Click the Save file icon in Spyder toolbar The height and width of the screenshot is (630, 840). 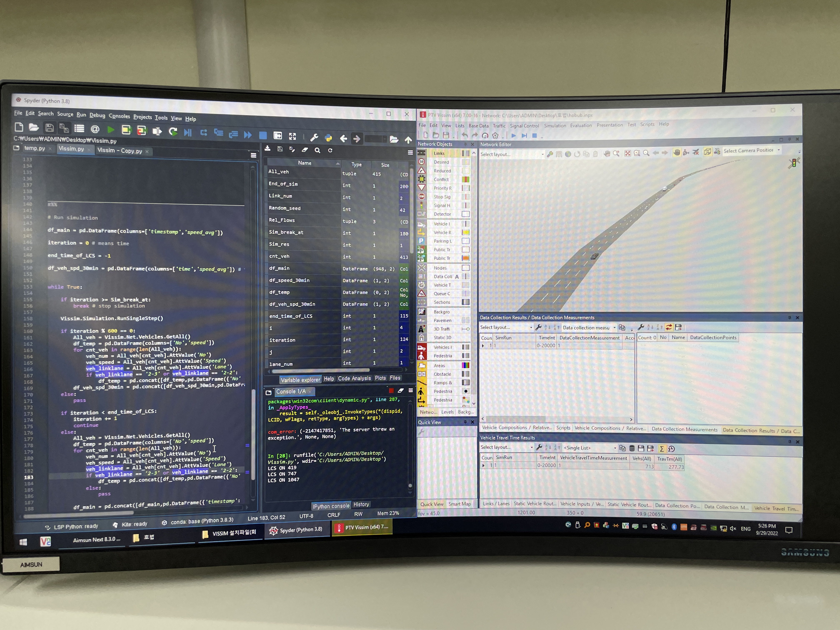click(x=49, y=128)
